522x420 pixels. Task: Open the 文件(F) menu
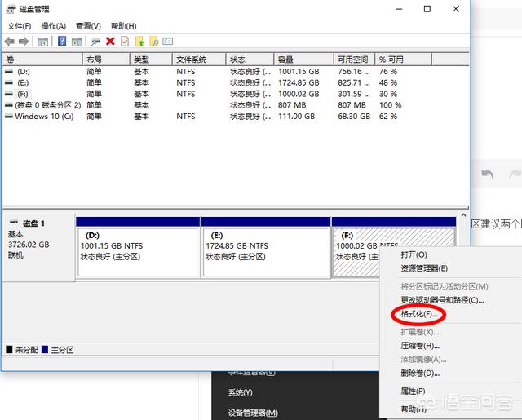point(19,26)
